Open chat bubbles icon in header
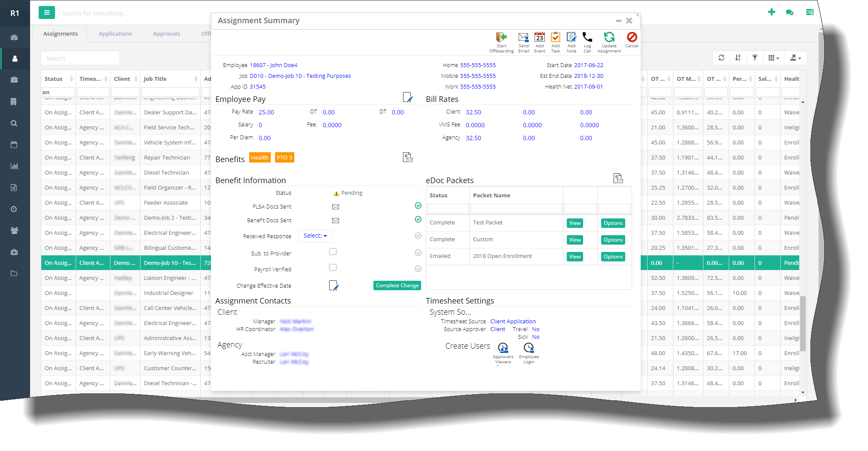The image size is (868, 451). pos(789,12)
